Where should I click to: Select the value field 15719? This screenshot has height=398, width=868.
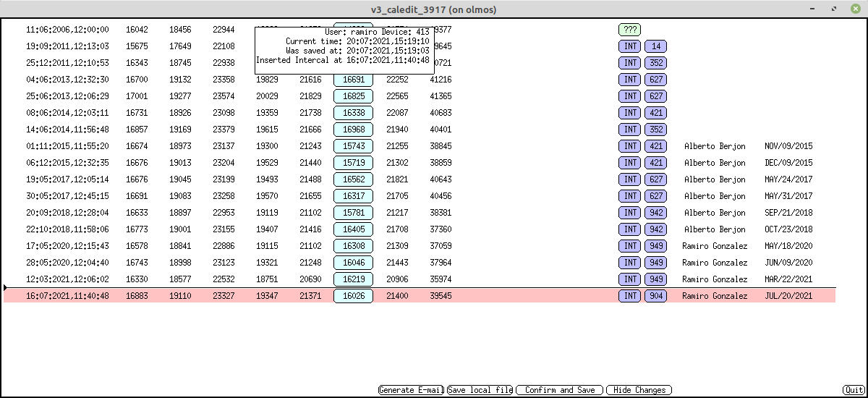354,163
